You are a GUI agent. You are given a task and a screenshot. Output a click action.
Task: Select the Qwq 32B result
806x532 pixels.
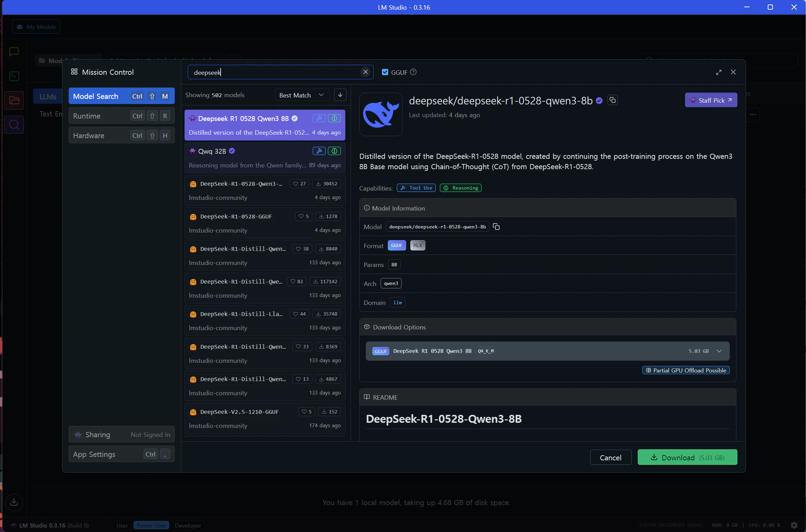265,158
